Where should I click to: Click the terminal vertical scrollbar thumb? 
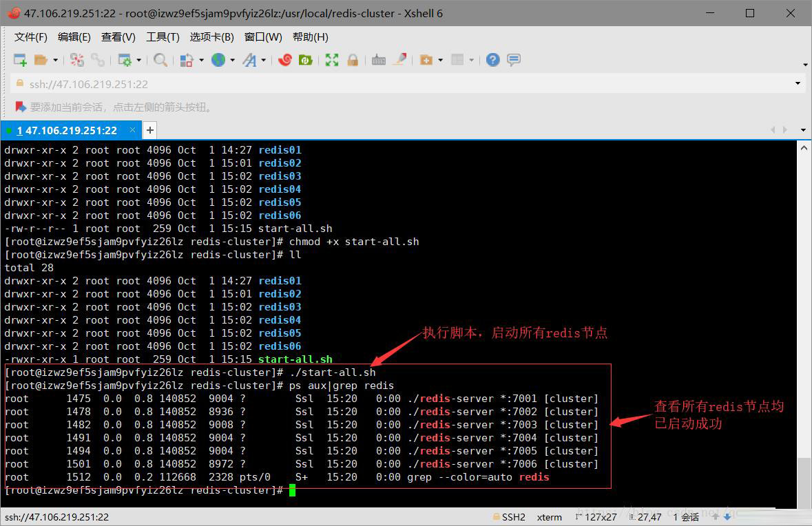click(804, 483)
